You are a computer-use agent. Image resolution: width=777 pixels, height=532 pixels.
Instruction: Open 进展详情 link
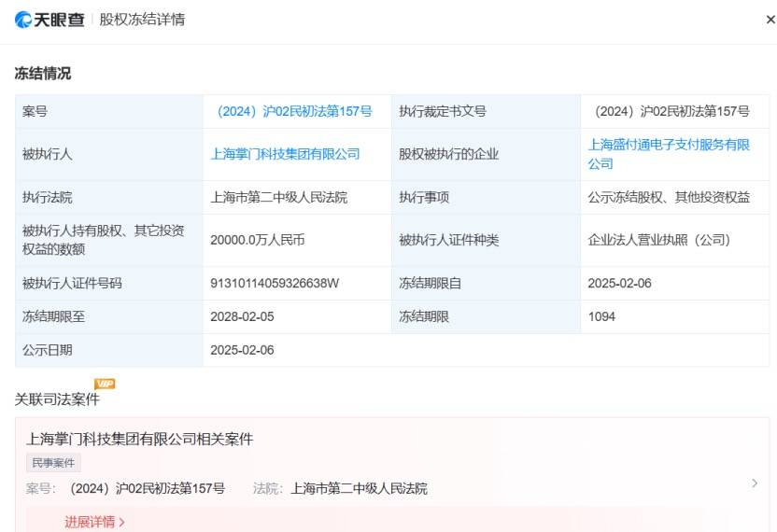coord(94,522)
